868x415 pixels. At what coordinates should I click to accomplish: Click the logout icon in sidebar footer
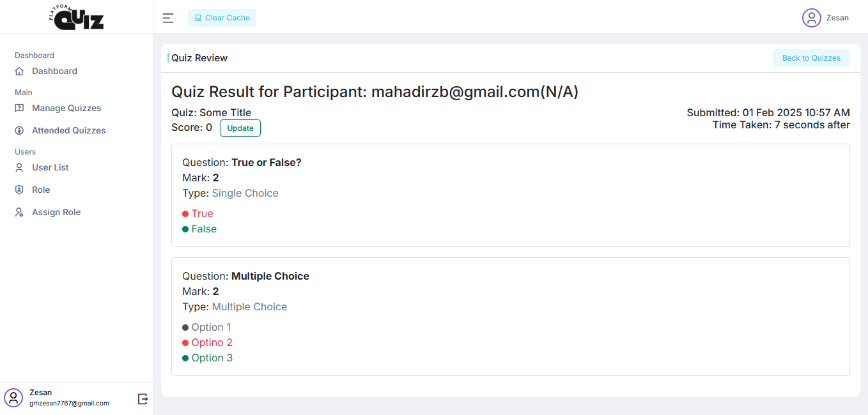[x=143, y=398]
